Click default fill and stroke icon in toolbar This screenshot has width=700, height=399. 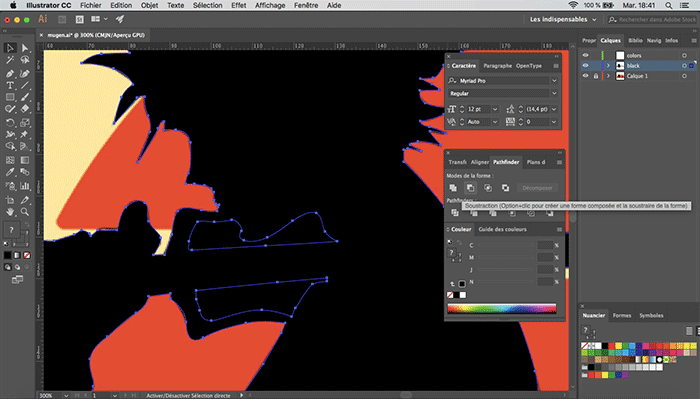point(6,244)
